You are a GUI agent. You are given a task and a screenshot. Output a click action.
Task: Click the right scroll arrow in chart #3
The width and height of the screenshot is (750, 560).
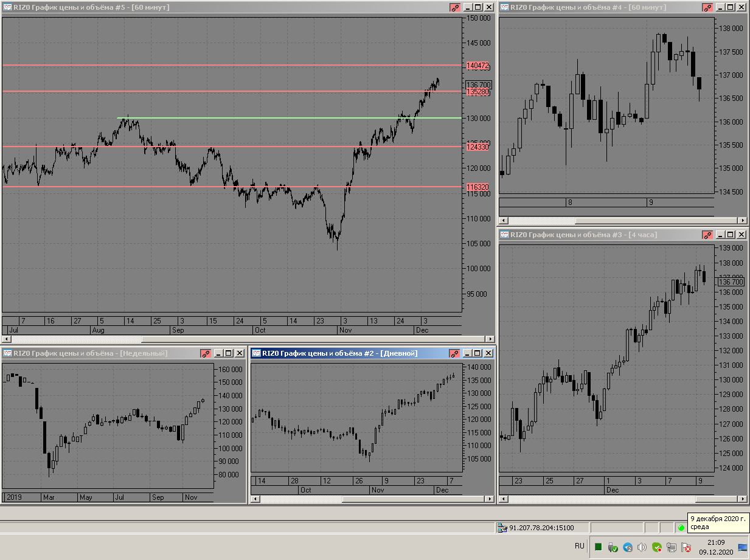pyautogui.click(x=743, y=499)
